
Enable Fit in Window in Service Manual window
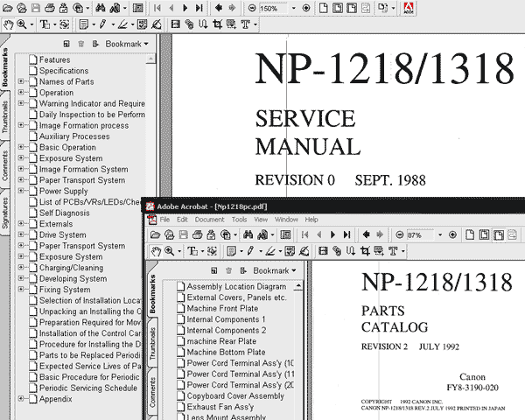click(x=338, y=8)
